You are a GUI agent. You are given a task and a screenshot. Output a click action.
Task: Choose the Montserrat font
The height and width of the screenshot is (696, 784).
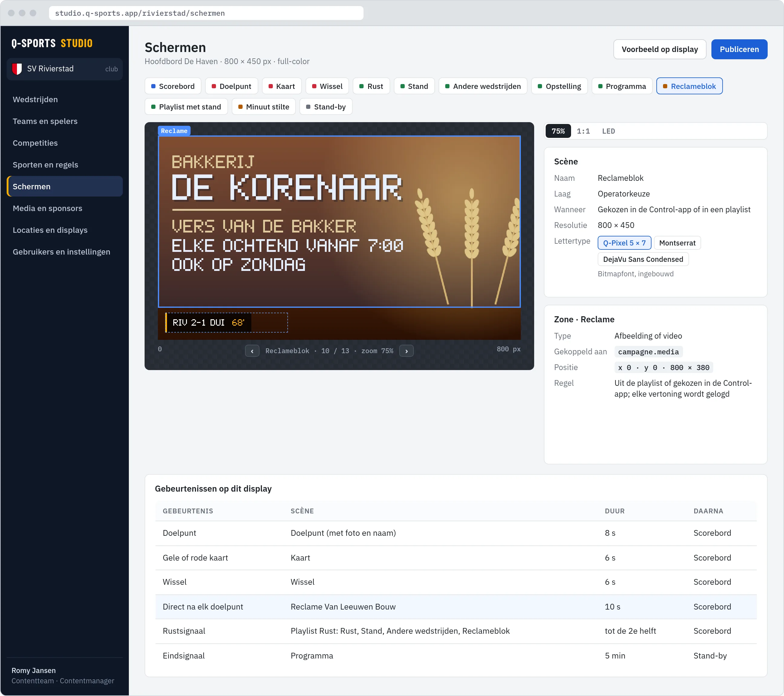coord(677,243)
